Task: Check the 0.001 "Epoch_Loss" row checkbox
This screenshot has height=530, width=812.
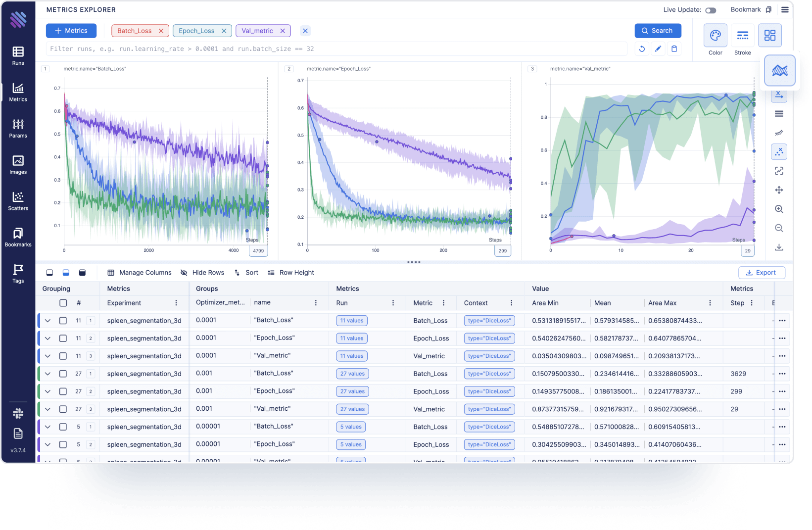Action: [63, 391]
